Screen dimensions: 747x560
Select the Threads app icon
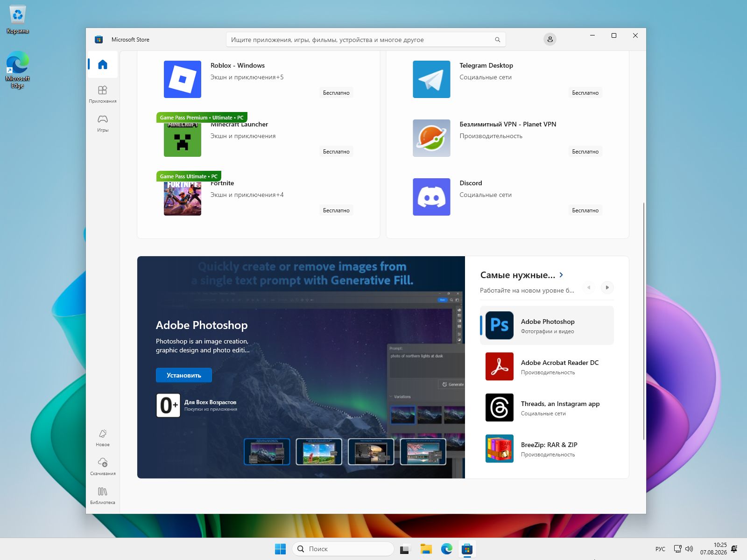tap(500, 407)
